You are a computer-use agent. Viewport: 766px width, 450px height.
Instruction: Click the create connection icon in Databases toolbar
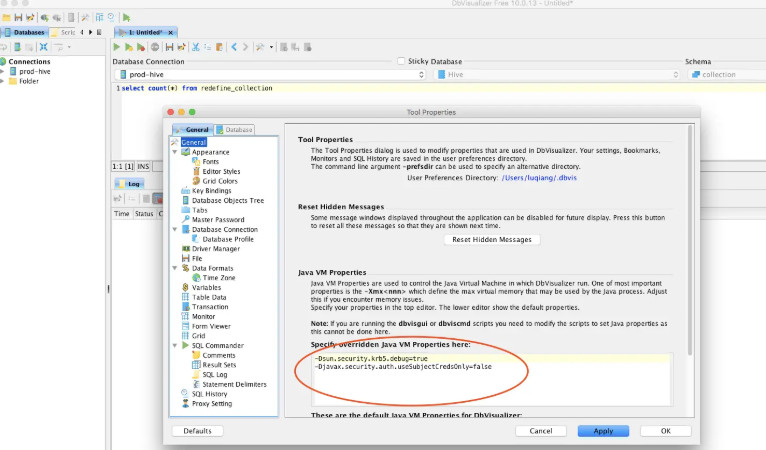click(18, 47)
